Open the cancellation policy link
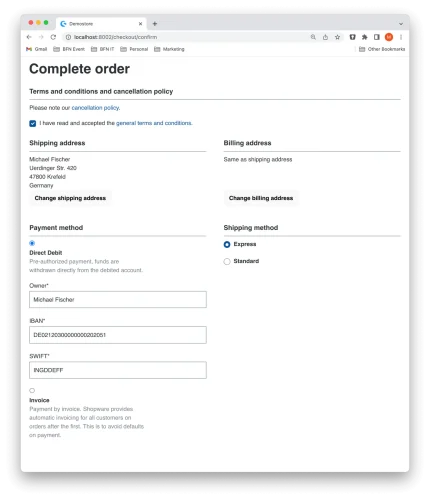This screenshot has width=430, height=500. [x=95, y=108]
